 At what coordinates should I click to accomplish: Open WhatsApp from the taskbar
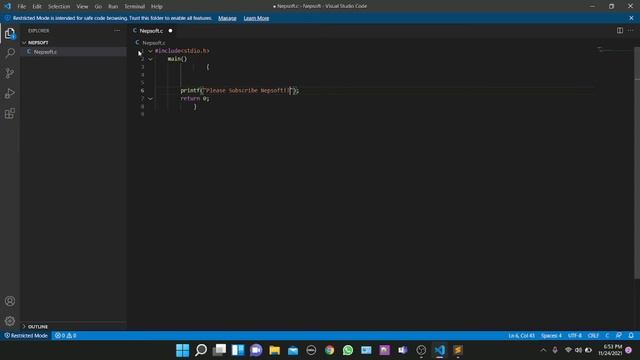[348, 350]
